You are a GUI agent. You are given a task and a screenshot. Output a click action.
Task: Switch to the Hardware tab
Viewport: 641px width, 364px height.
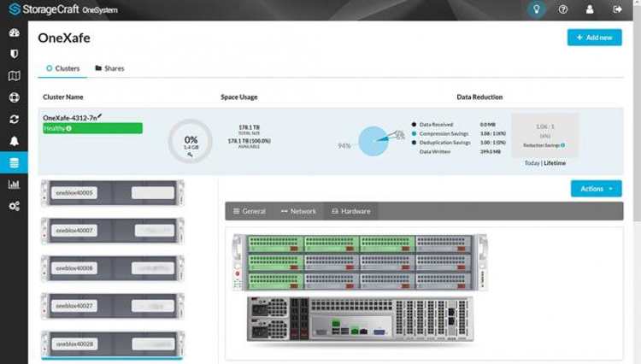pos(350,211)
